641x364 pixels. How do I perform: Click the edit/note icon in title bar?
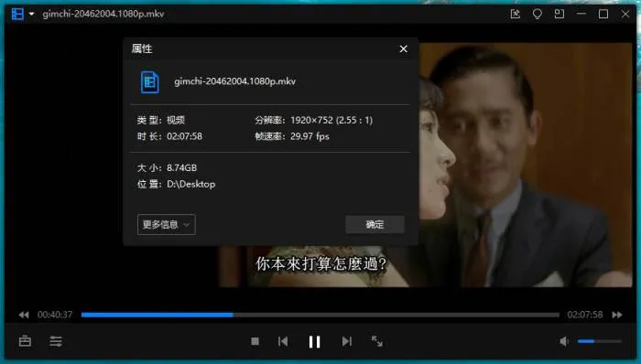click(x=515, y=14)
